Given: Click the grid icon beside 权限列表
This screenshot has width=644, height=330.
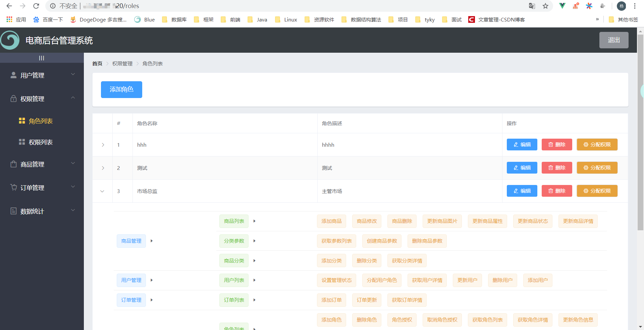Looking at the screenshot, I should [22, 142].
